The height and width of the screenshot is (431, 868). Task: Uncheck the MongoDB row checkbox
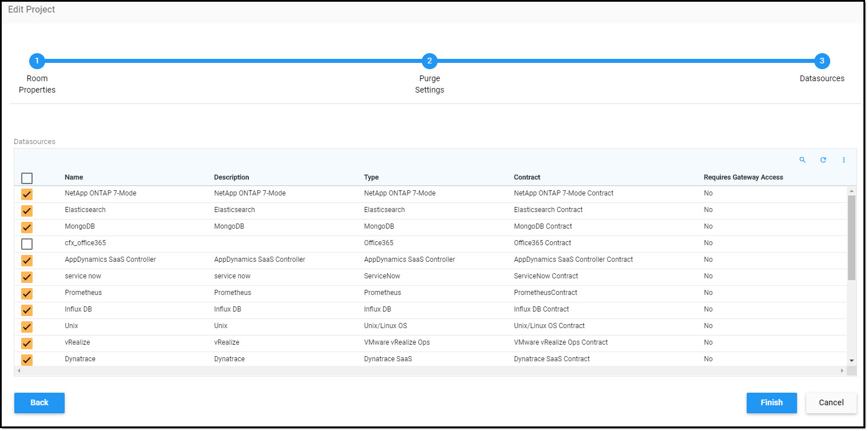click(x=27, y=228)
